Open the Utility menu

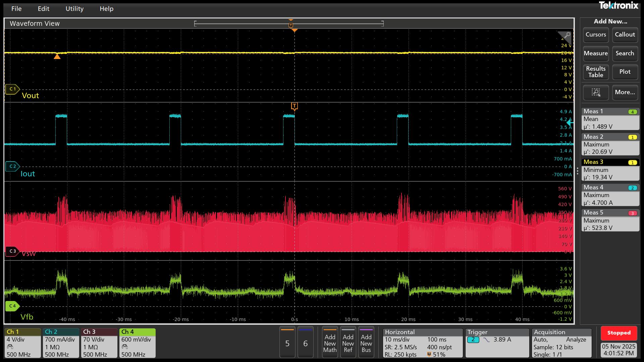point(74,9)
